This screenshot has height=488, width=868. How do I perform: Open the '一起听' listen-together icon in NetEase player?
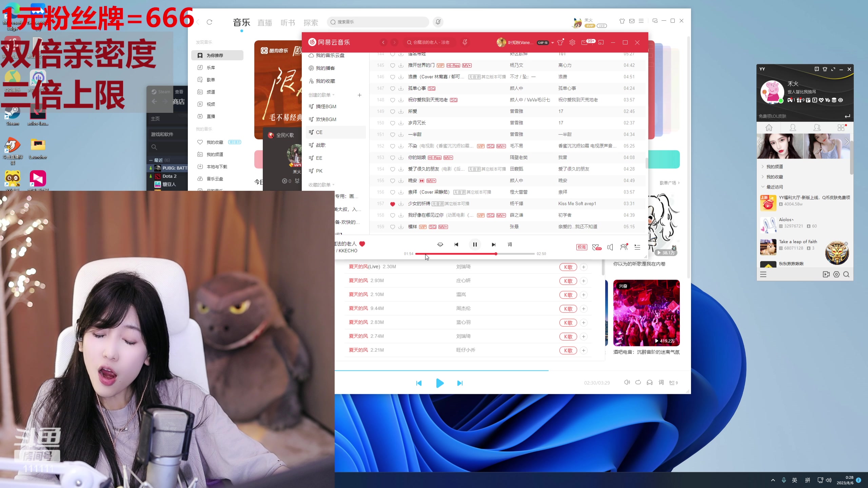(624, 247)
